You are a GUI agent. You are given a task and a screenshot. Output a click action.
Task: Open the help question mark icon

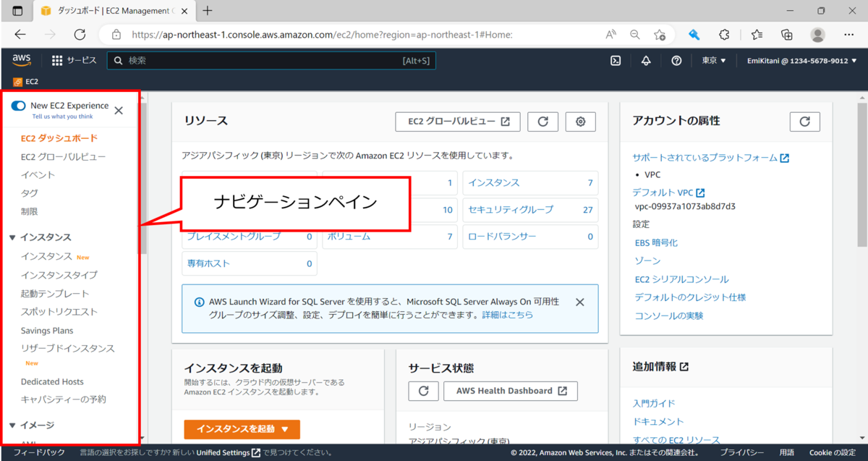point(676,61)
